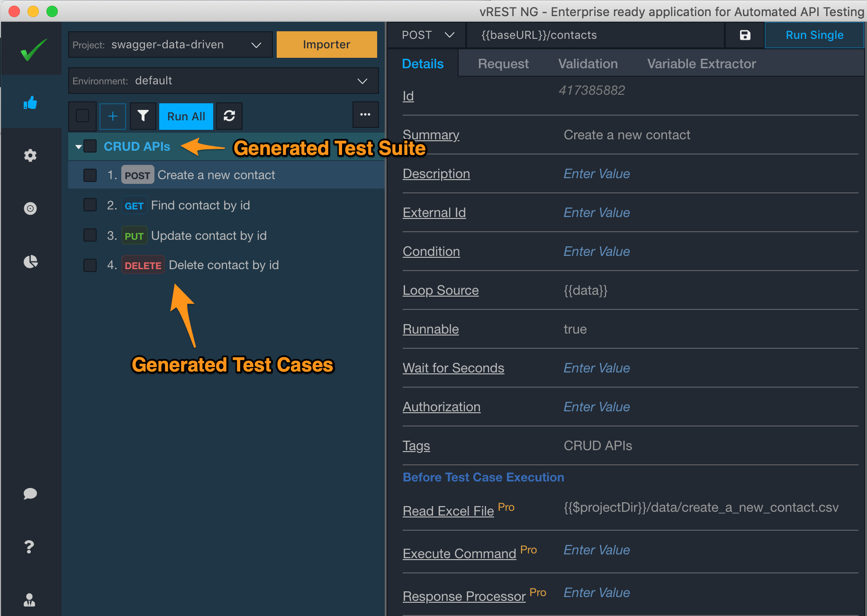
Task: Click the refresh test cases icon
Action: [229, 116]
